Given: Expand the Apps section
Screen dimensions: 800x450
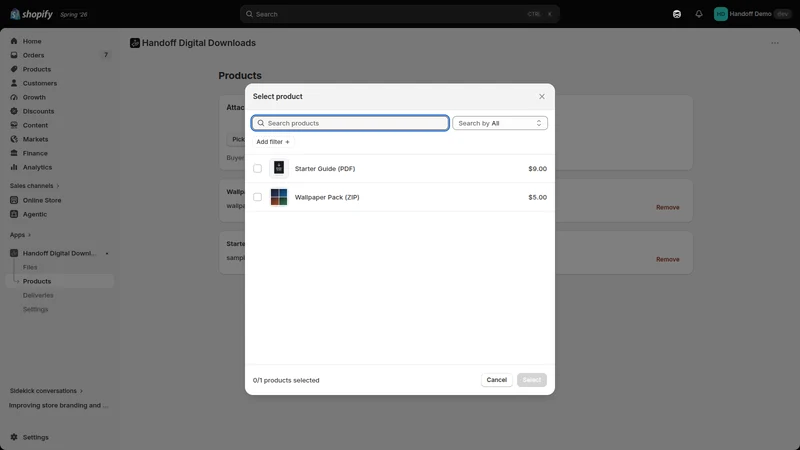Looking at the screenshot, I should coord(20,235).
